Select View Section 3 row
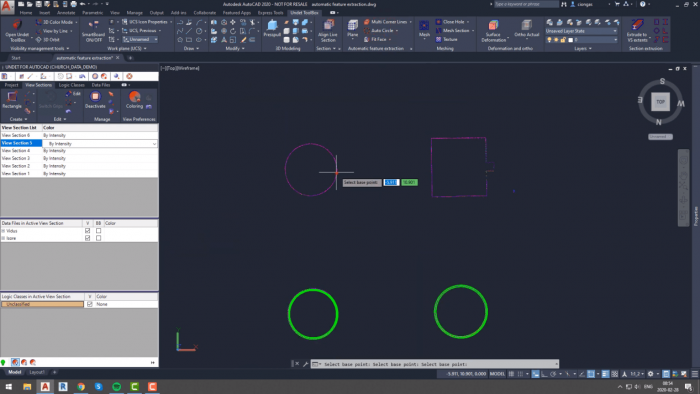The height and width of the screenshot is (394, 700). (x=79, y=158)
